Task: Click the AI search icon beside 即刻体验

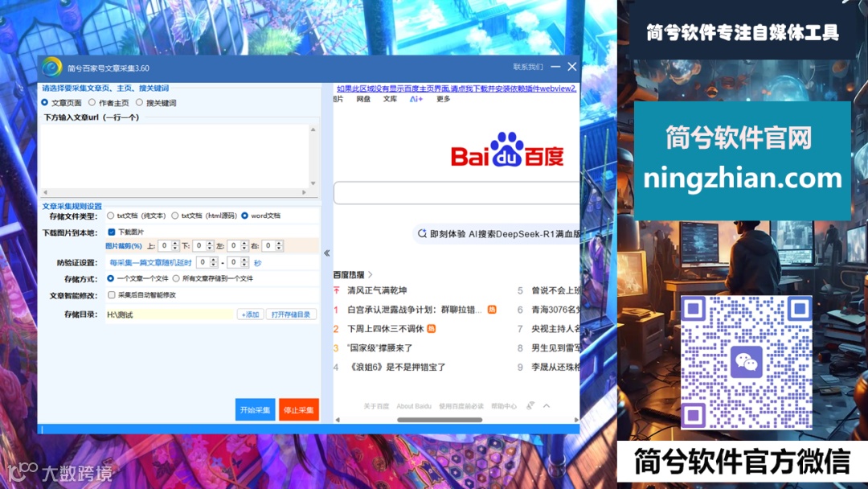Action: 422,234
